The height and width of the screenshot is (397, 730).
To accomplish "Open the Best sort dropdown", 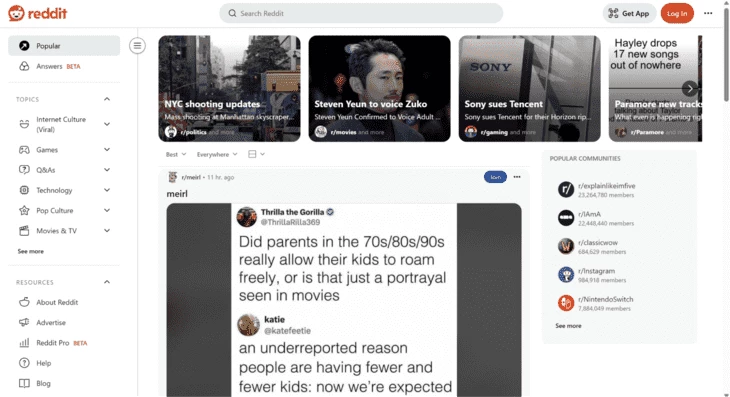I will coord(176,154).
